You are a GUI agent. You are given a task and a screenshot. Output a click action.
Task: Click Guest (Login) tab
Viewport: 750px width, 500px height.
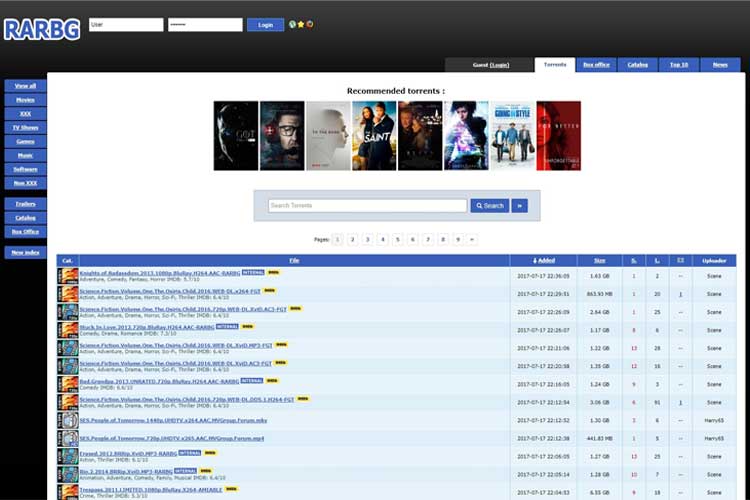tap(489, 65)
